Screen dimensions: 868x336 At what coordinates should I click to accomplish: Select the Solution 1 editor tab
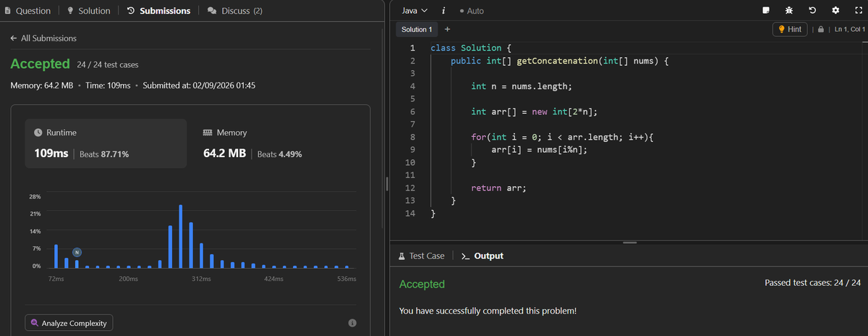point(417,29)
